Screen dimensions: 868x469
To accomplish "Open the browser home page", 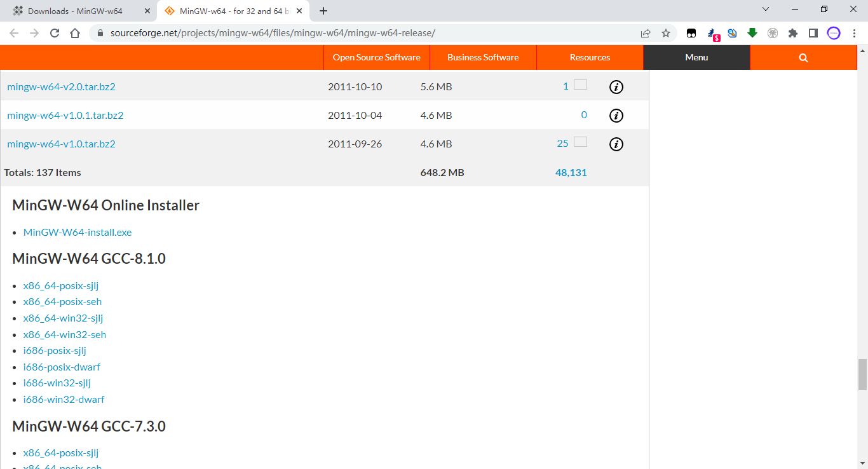I will (x=75, y=33).
